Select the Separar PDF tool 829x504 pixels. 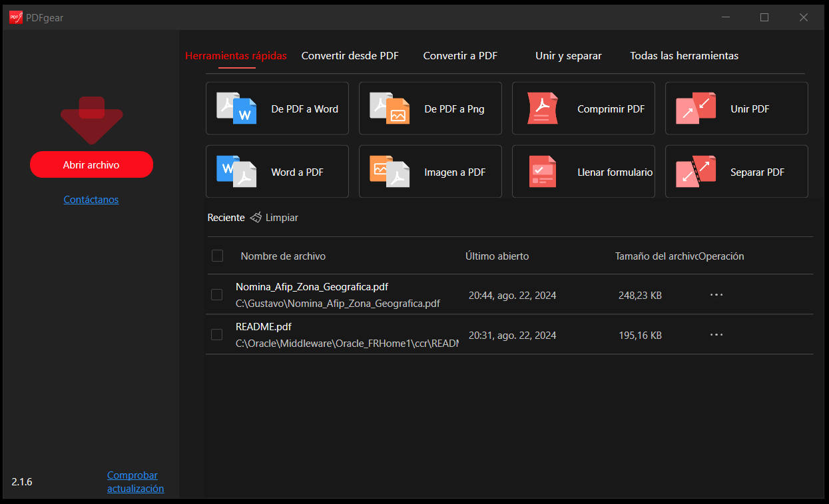click(x=736, y=172)
